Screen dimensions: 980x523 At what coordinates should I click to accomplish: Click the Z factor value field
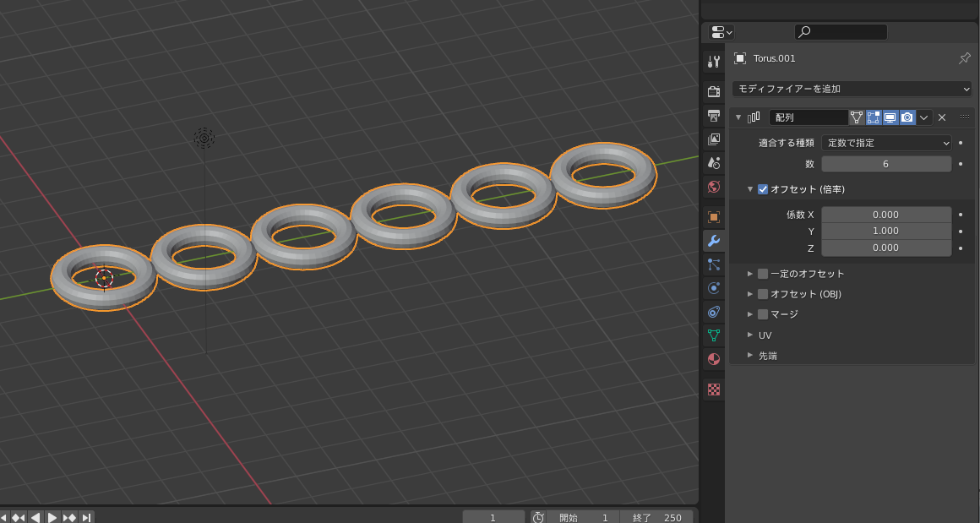886,248
